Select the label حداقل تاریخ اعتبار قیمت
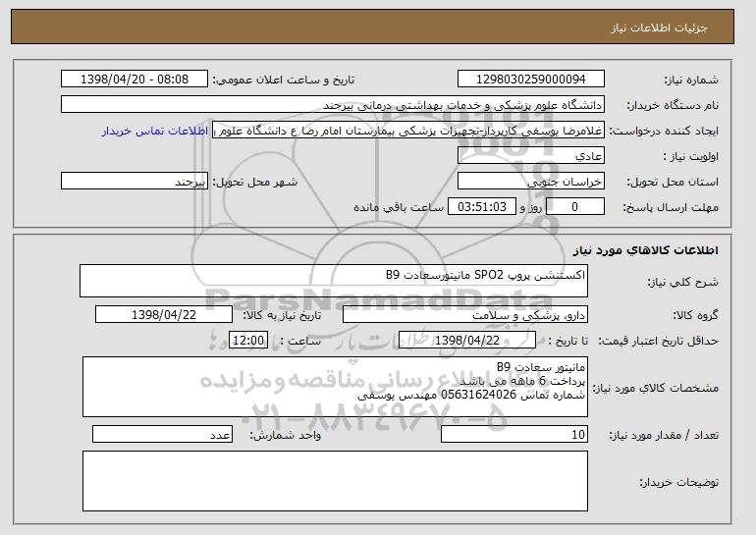The width and height of the screenshot is (756, 535). point(658,342)
